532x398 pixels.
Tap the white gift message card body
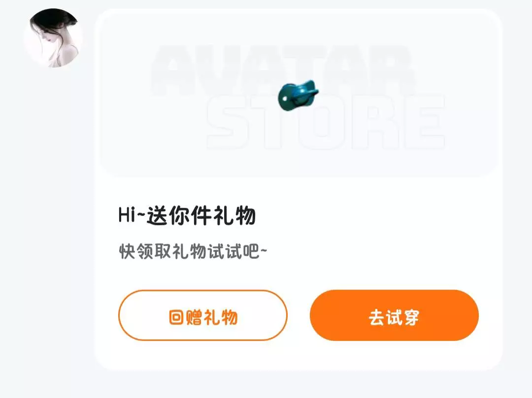(299, 190)
